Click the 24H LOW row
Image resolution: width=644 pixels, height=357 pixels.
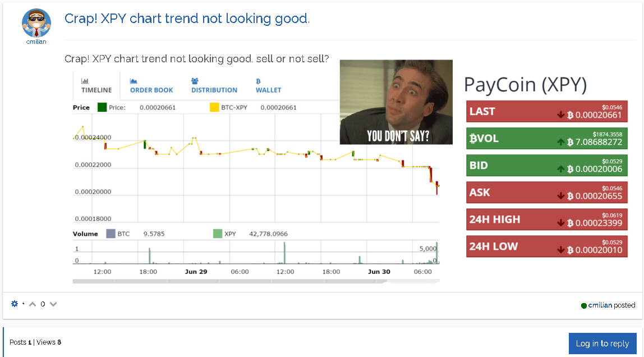[x=546, y=246]
